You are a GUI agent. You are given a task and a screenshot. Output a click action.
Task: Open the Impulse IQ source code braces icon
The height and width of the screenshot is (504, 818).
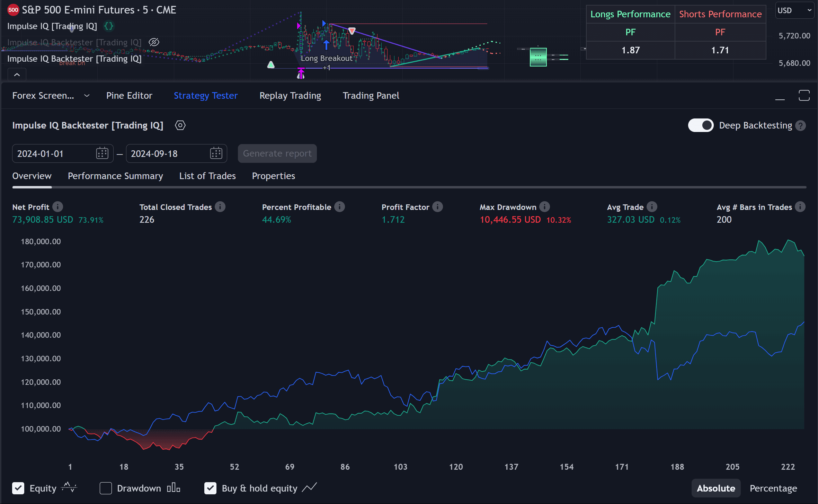coord(109,26)
